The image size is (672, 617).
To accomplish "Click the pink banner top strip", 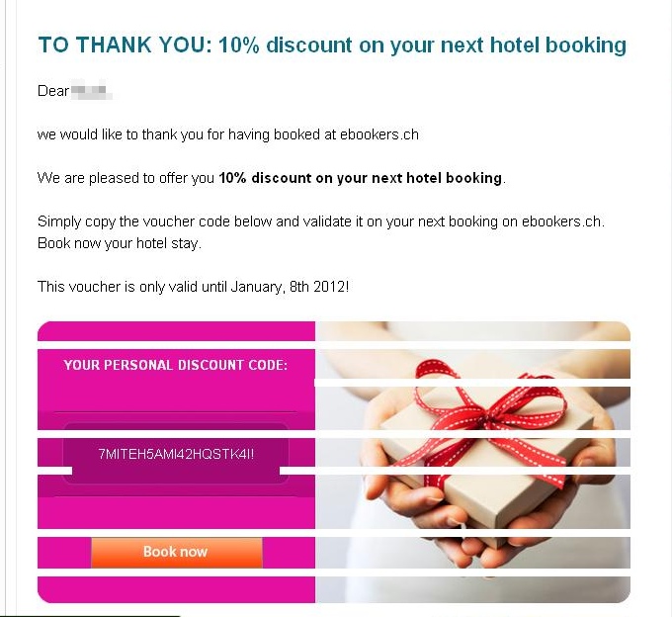I will click(176, 331).
